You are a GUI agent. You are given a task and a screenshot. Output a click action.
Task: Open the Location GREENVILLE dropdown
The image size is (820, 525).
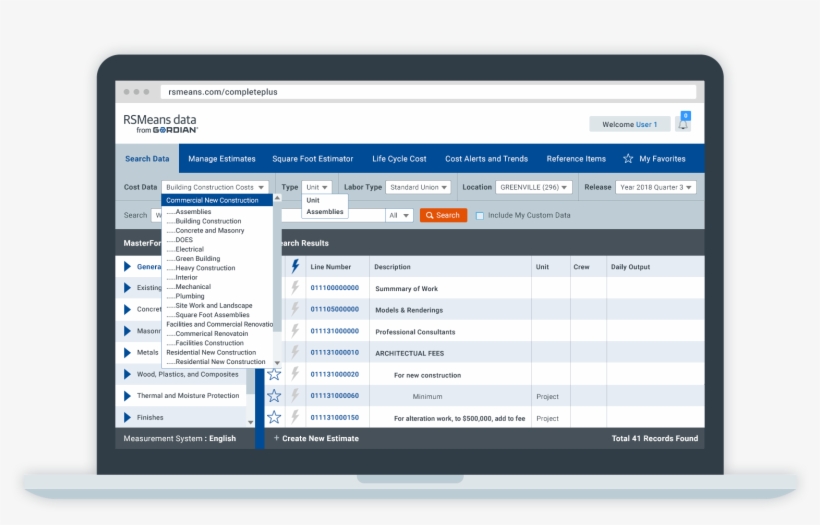(533, 187)
